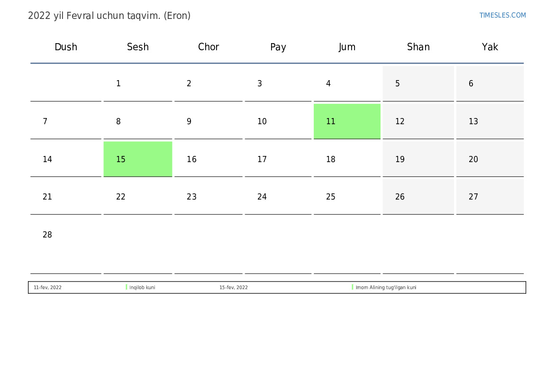The image size is (554, 392).
Task: Click the Yak weekday header
Action: click(490, 47)
